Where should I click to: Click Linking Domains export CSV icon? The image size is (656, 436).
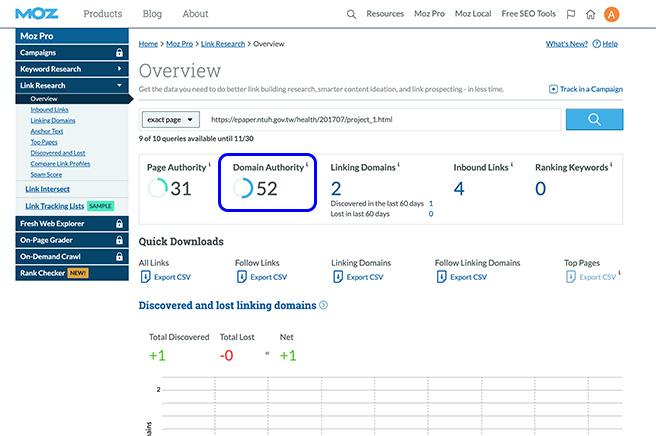click(x=338, y=277)
